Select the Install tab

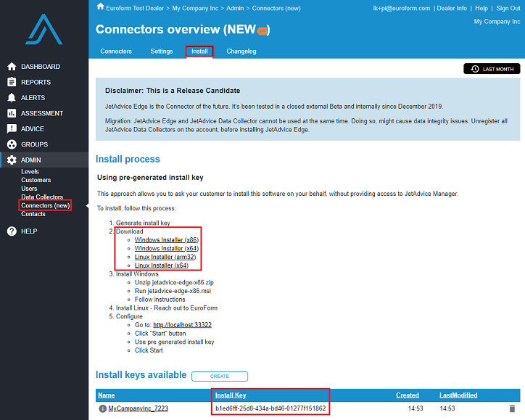(199, 52)
